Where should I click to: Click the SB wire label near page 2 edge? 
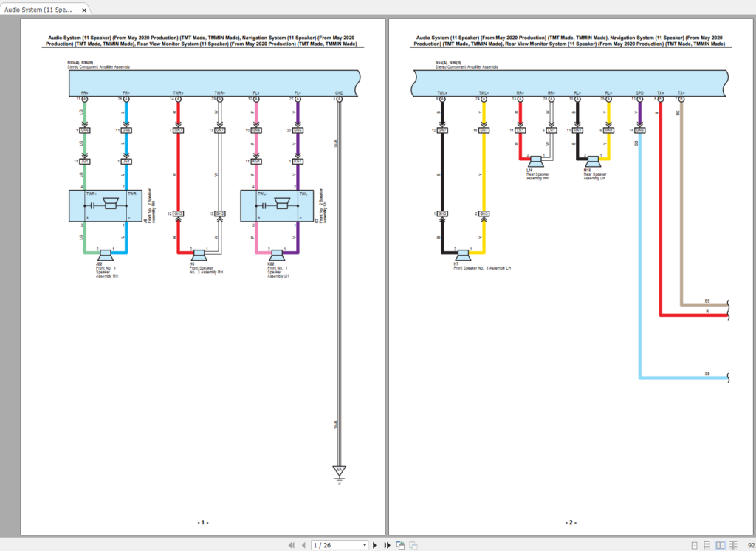707,374
